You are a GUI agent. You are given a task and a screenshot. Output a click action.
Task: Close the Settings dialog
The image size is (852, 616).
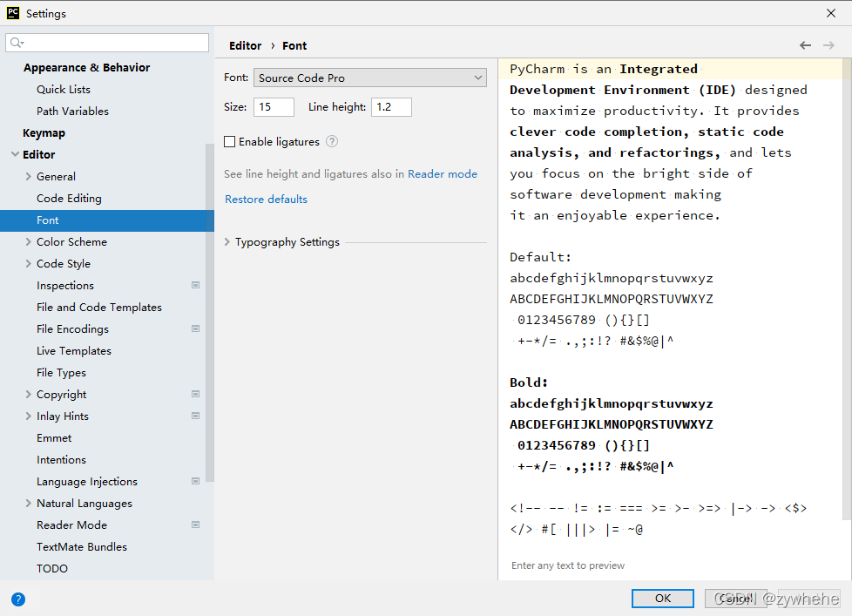pos(831,13)
